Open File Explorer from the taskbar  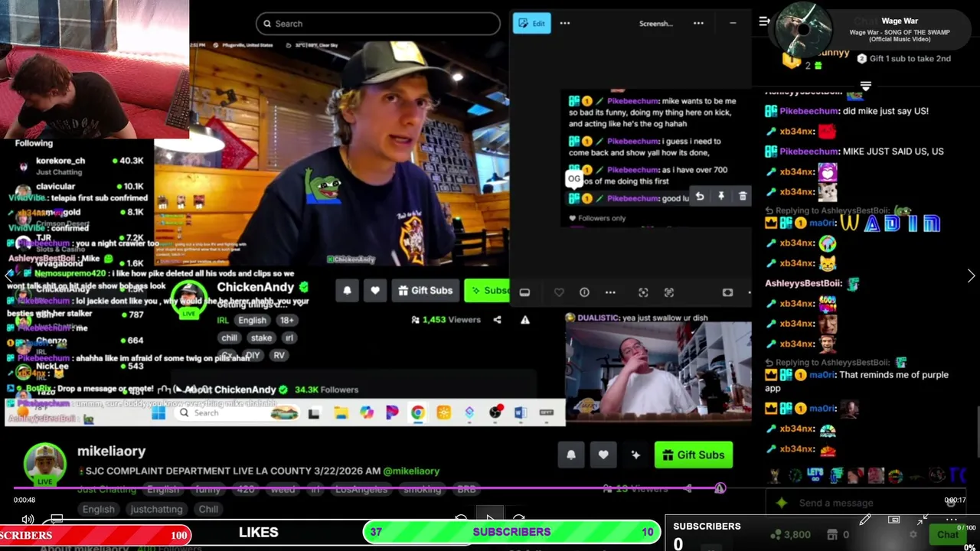pyautogui.click(x=341, y=413)
